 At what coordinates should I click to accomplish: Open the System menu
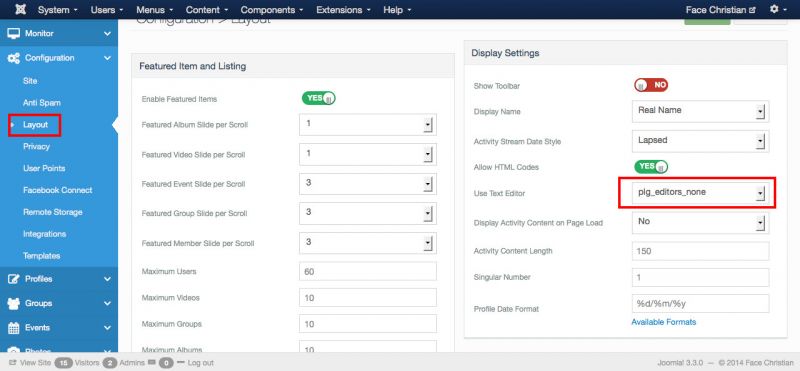[x=58, y=10]
